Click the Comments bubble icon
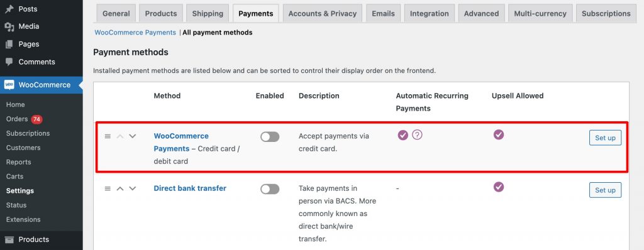This screenshot has width=644, height=250. click(9, 62)
